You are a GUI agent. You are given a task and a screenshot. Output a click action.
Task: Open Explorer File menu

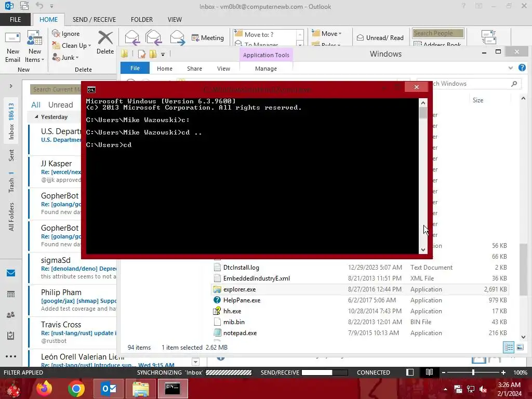(x=135, y=68)
